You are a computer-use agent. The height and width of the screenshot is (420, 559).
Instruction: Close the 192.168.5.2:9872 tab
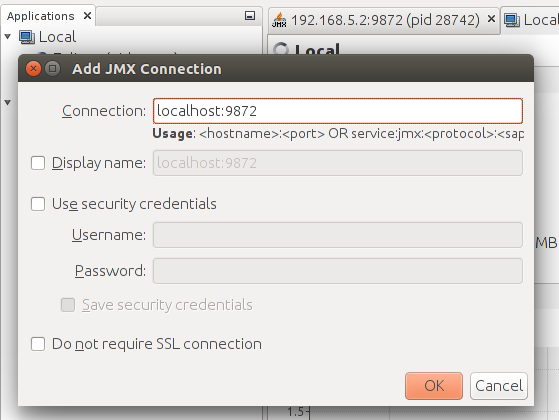click(491, 19)
